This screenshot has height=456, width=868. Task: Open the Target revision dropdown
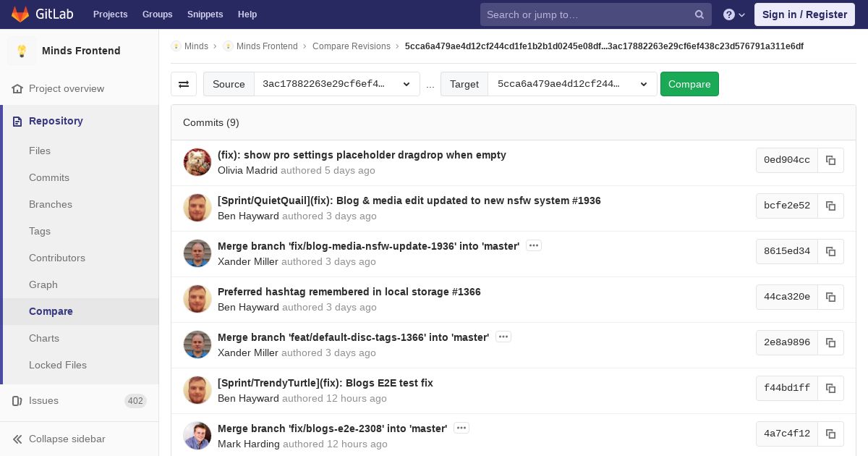click(572, 84)
